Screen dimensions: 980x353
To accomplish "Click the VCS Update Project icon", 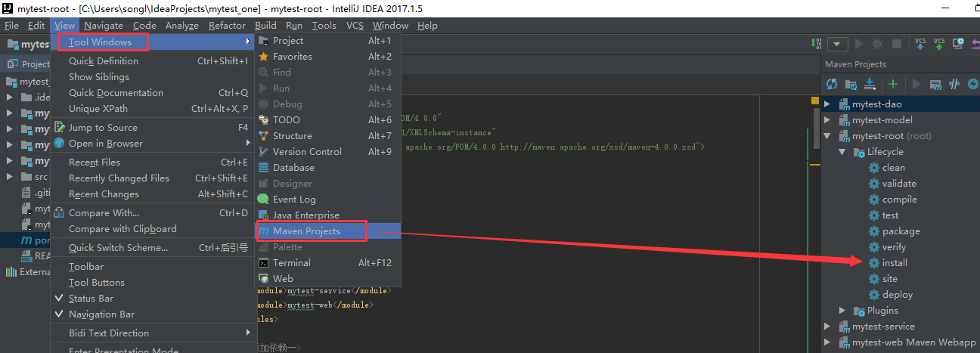I will pyautogui.click(x=920, y=44).
